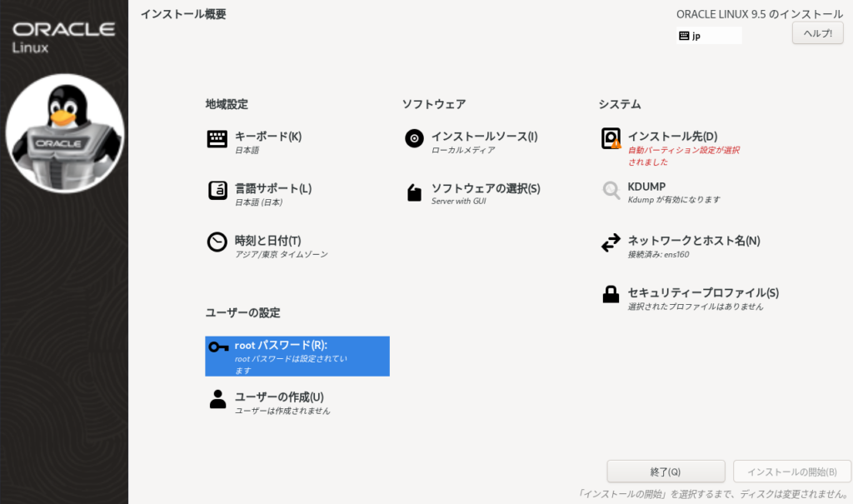Image resolution: width=853 pixels, height=504 pixels.
Task: Click the magnifier icon next to KDUMP
Action: coord(611,191)
